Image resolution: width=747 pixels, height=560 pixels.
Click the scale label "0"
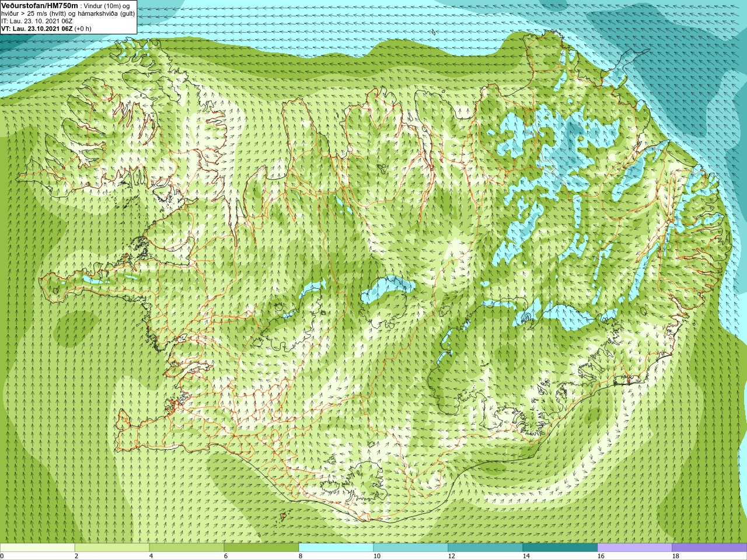(2, 556)
